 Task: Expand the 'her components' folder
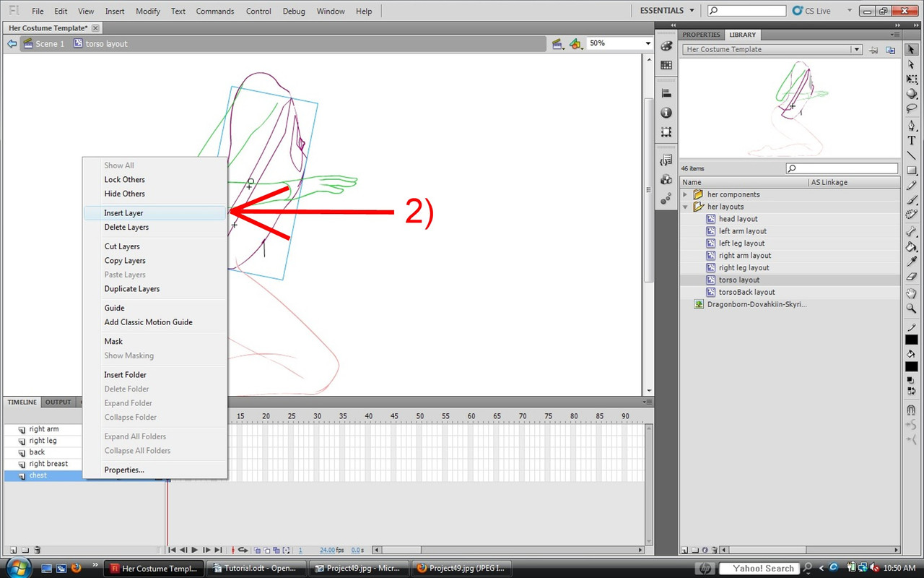(x=685, y=194)
